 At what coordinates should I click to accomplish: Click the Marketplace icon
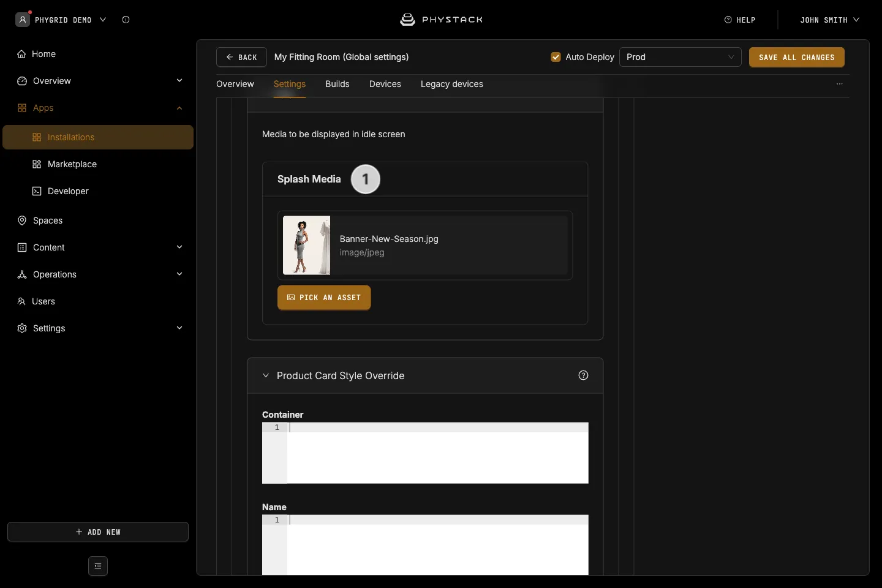click(x=37, y=164)
